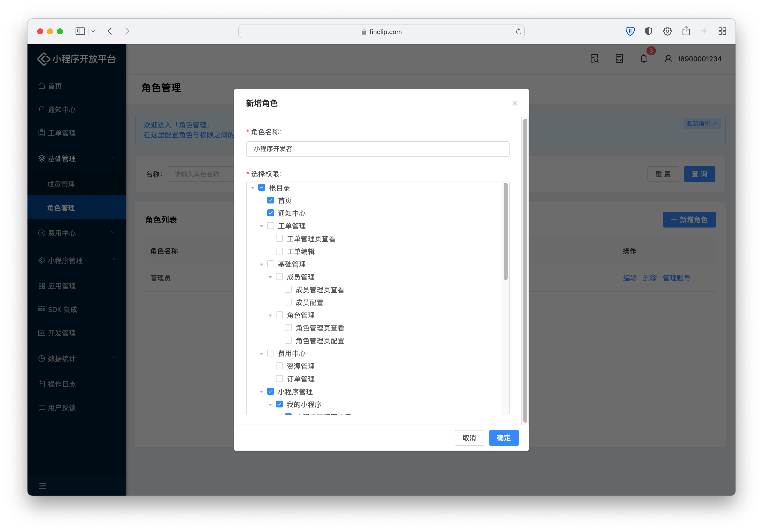Click 管理账号 link for 管理员 row
This screenshot has width=763, height=532.
[677, 278]
